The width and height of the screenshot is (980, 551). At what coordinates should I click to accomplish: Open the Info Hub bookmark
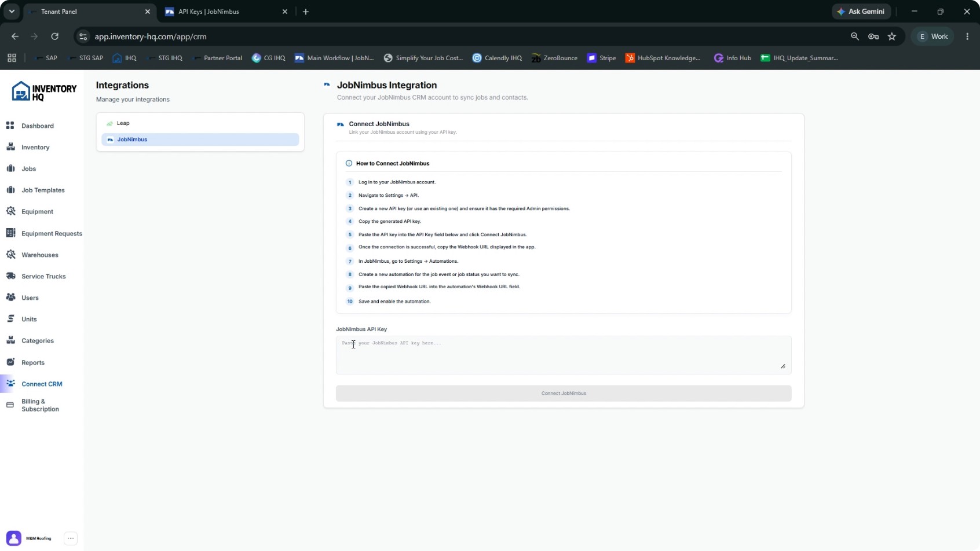[x=733, y=58]
